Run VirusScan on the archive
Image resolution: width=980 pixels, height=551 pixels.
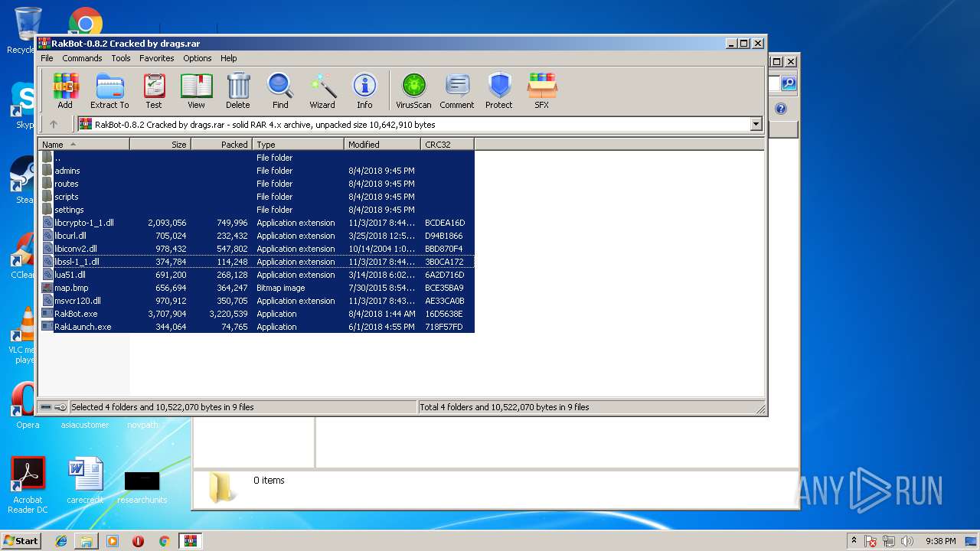[413, 91]
